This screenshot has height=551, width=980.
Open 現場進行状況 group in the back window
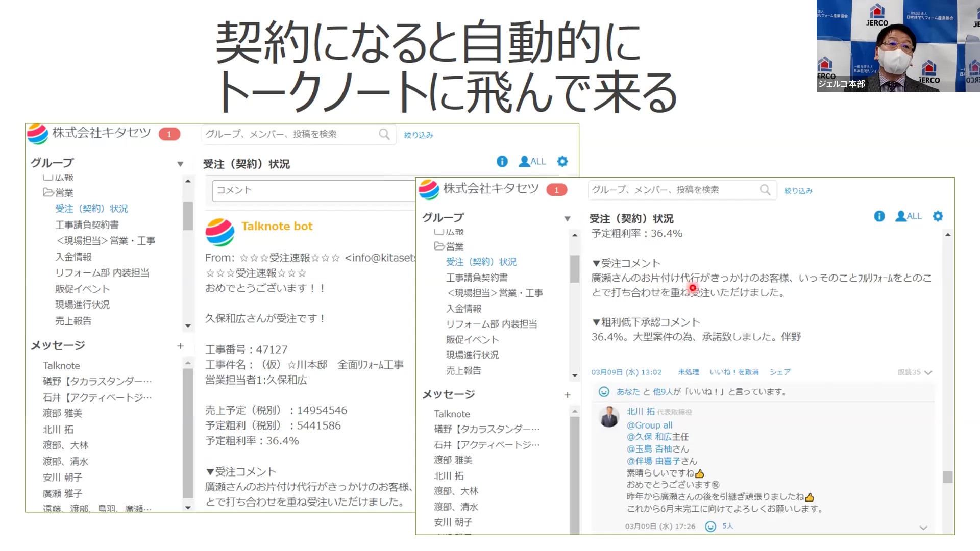(x=82, y=305)
